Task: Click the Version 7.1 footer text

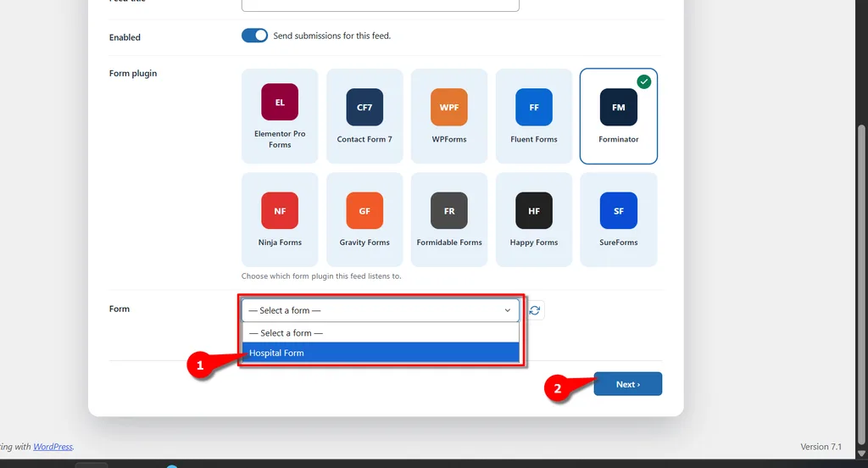Action: pos(821,447)
